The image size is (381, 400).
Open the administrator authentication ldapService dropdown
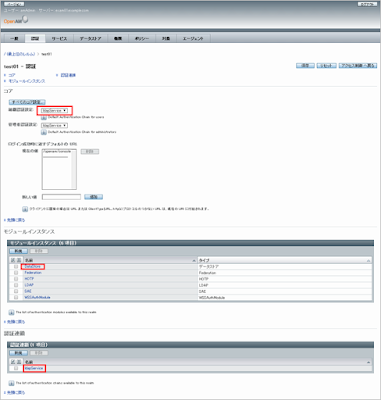(54, 125)
